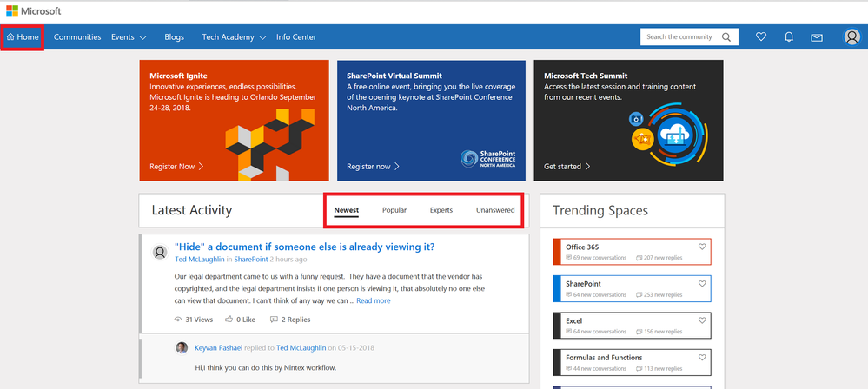The width and height of the screenshot is (868, 389).
Task: Click the SharePoint Conference North America logo
Action: pos(488,158)
